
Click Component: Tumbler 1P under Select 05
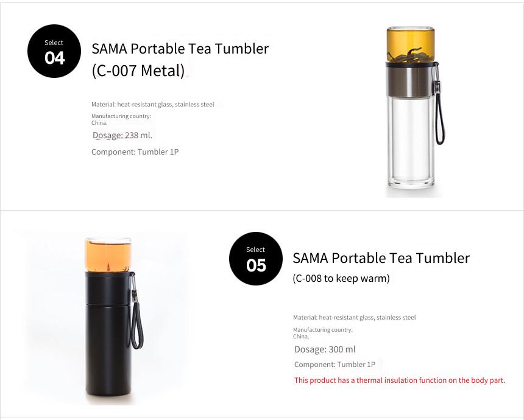tap(335, 364)
